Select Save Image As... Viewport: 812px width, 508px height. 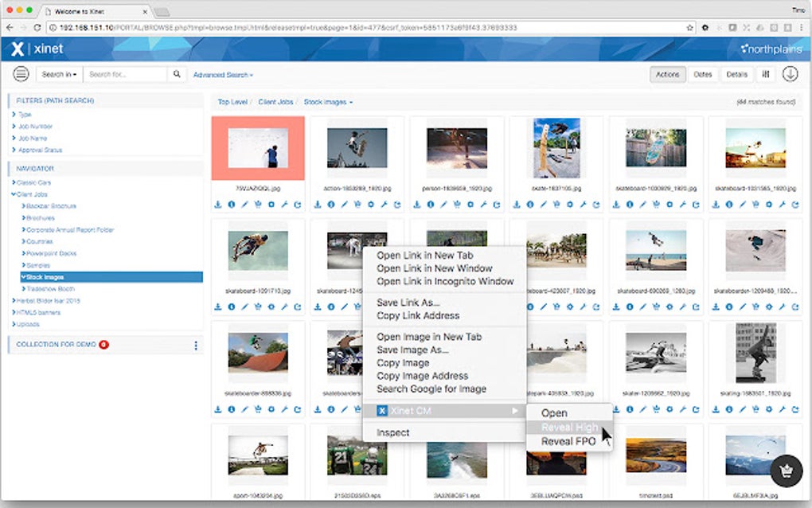coord(412,350)
